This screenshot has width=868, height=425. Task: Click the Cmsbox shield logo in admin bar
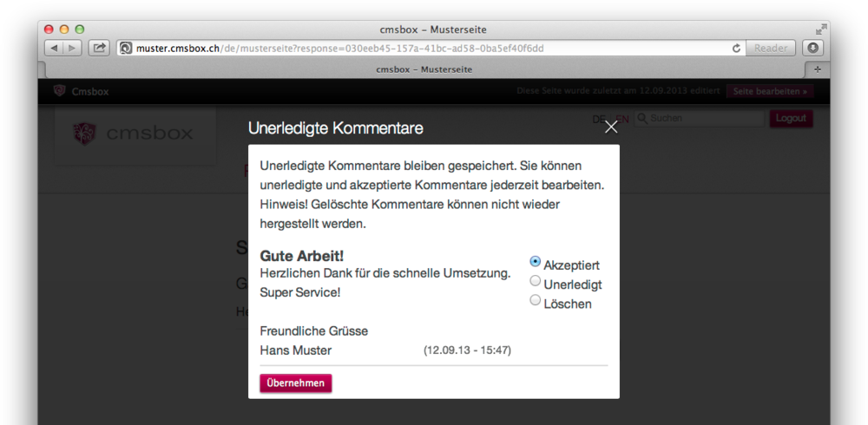click(x=60, y=91)
